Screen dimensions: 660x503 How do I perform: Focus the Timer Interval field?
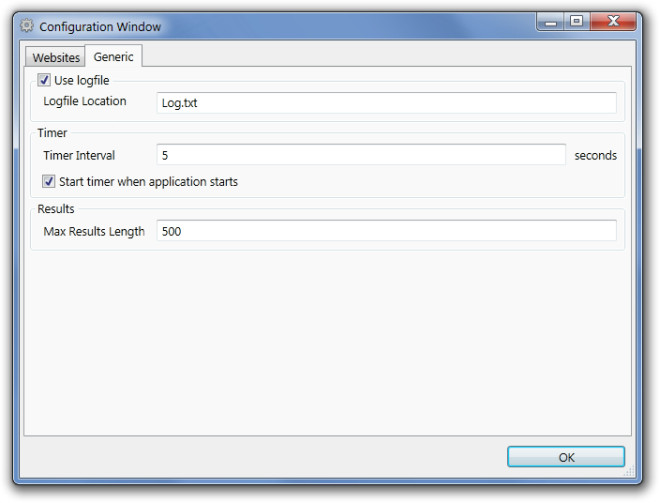coord(361,155)
